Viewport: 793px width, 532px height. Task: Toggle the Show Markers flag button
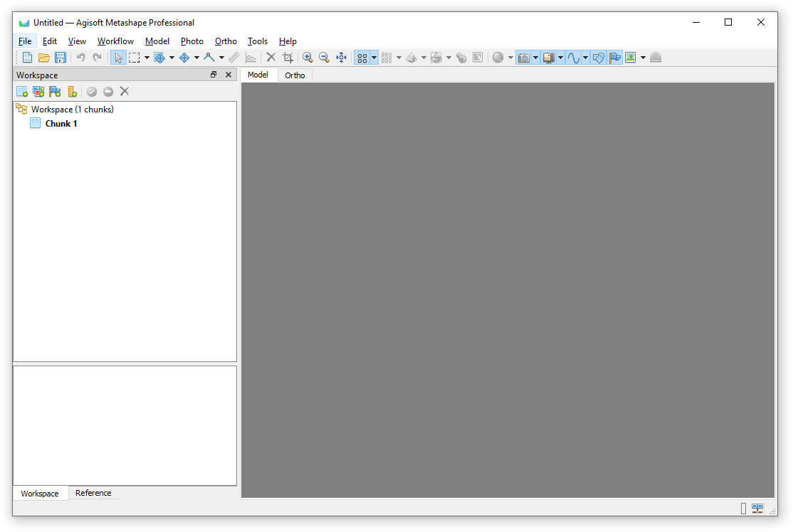pos(615,58)
